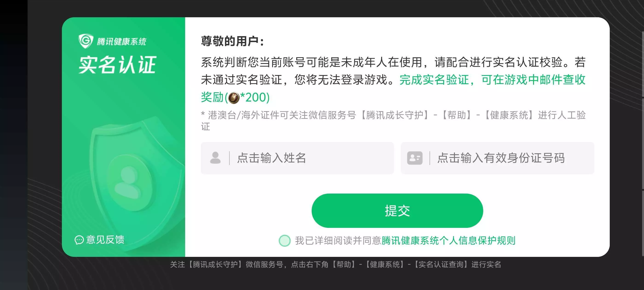
Task: Tap the person icon in name field
Action: coord(215,158)
